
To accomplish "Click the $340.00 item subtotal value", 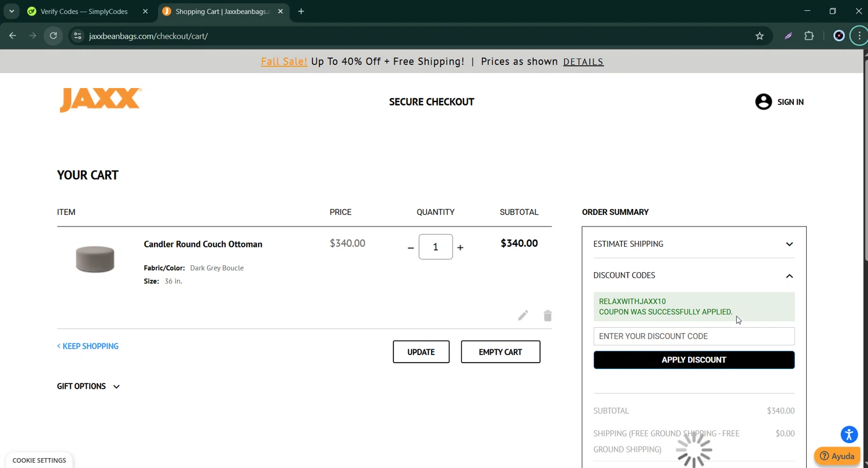I will point(519,243).
